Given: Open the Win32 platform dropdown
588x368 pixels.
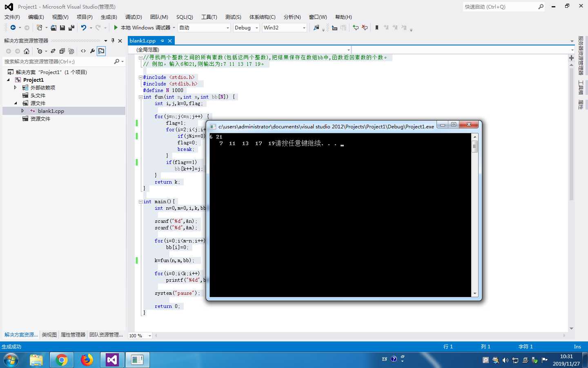Looking at the screenshot, I should [285, 27].
